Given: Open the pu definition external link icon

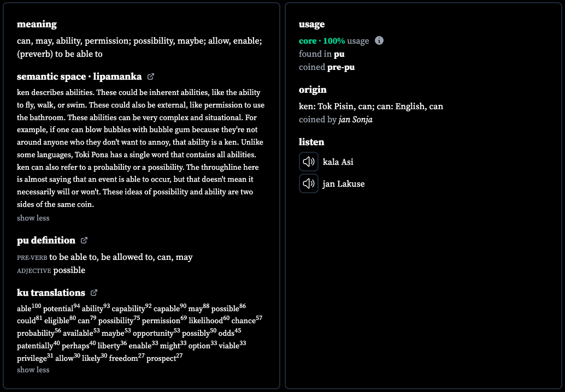Looking at the screenshot, I should (84, 240).
